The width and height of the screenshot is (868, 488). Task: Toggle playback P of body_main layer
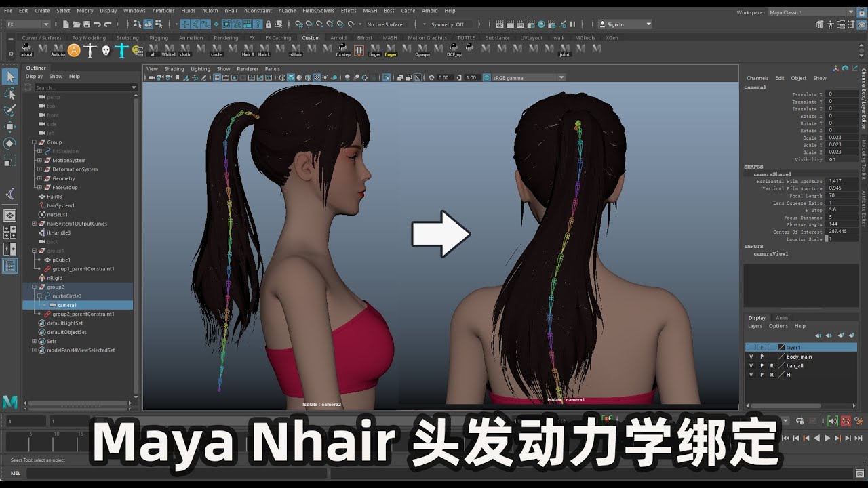coord(762,357)
